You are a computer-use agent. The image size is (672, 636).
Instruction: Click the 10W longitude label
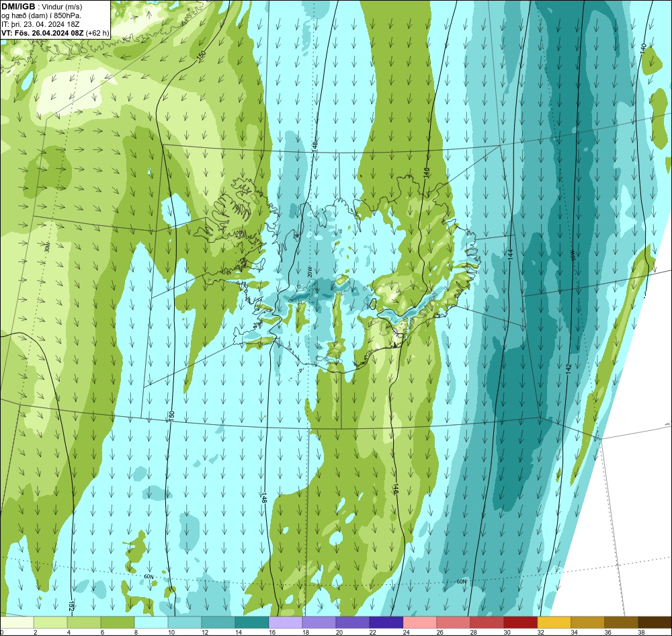(x=573, y=255)
